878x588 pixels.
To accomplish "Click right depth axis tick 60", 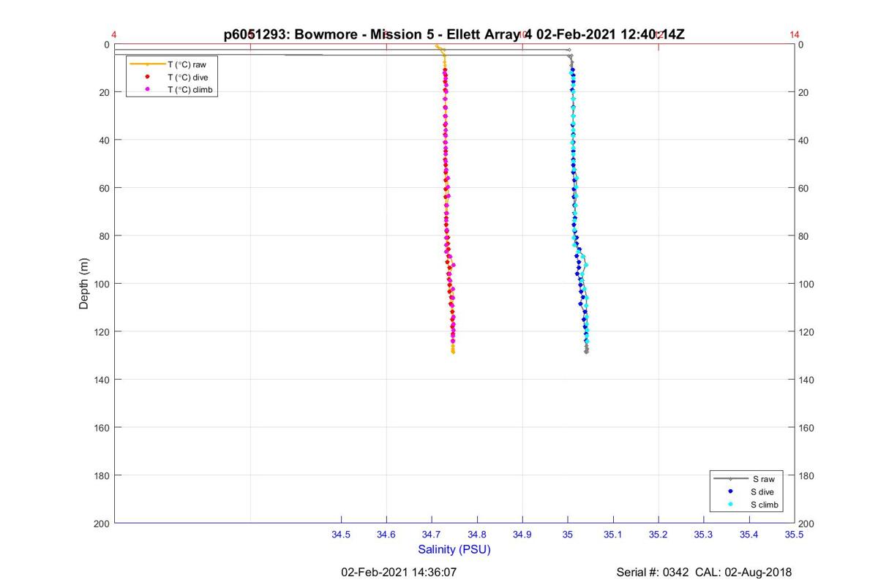I will click(x=804, y=188).
